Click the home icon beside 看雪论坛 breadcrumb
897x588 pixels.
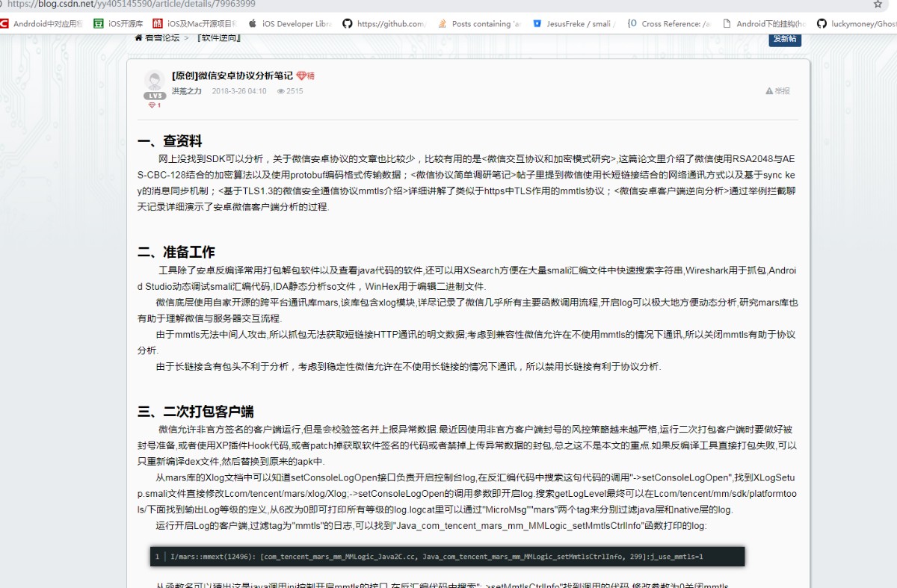[138, 37]
